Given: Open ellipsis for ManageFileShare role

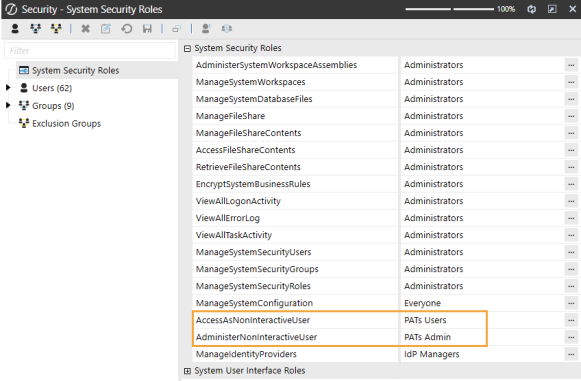Looking at the screenshot, I should [571, 116].
